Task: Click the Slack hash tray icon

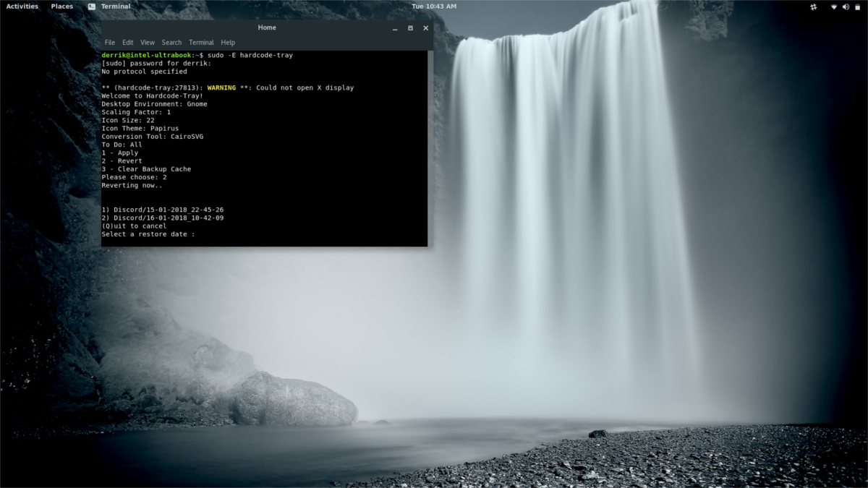Action: (x=813, y=7)
